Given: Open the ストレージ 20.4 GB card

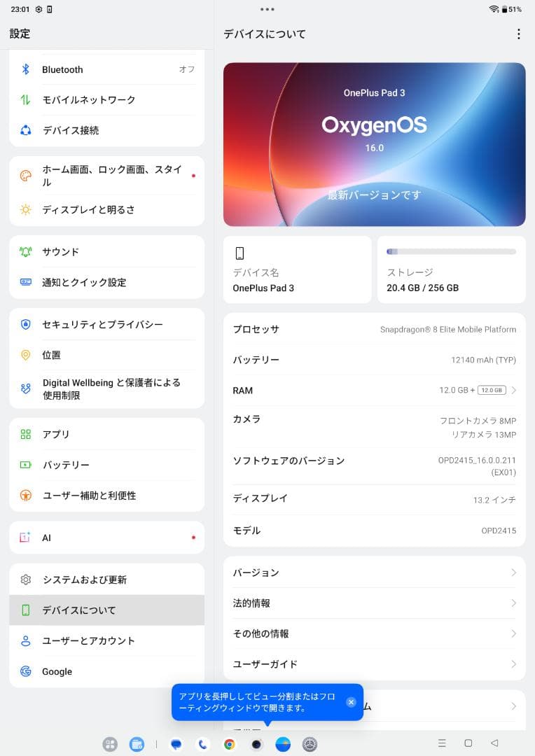Looking at the screenshot, I should (x=452, y=269).
